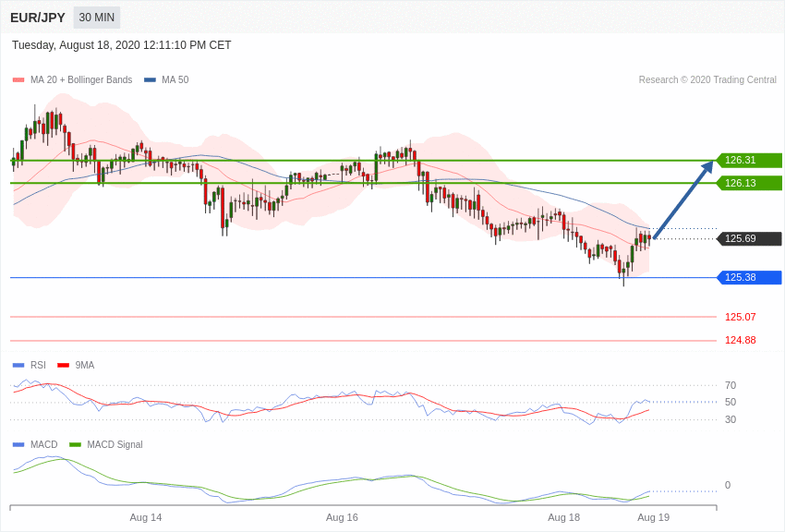Select the 30 MIN timeframe badge
Viewport: 785px width, 532px height.
coord(97,18)
